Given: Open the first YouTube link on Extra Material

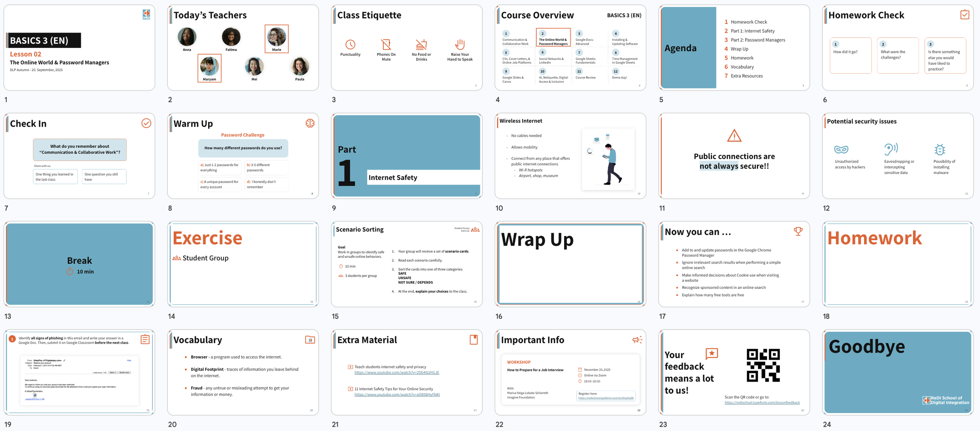Looking at the screenshot, I should tap(396, 373).
